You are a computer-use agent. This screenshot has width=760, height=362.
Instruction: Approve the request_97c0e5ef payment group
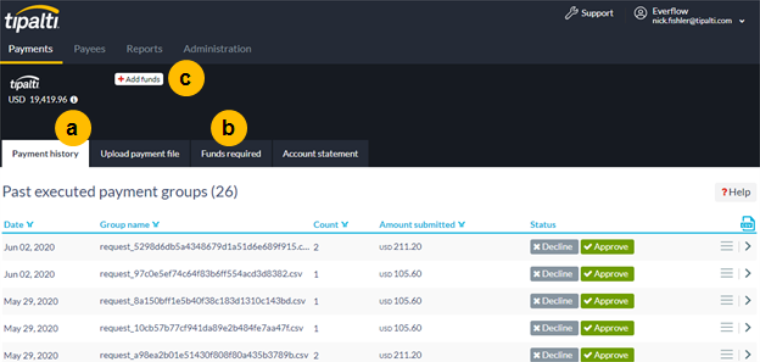607,274
